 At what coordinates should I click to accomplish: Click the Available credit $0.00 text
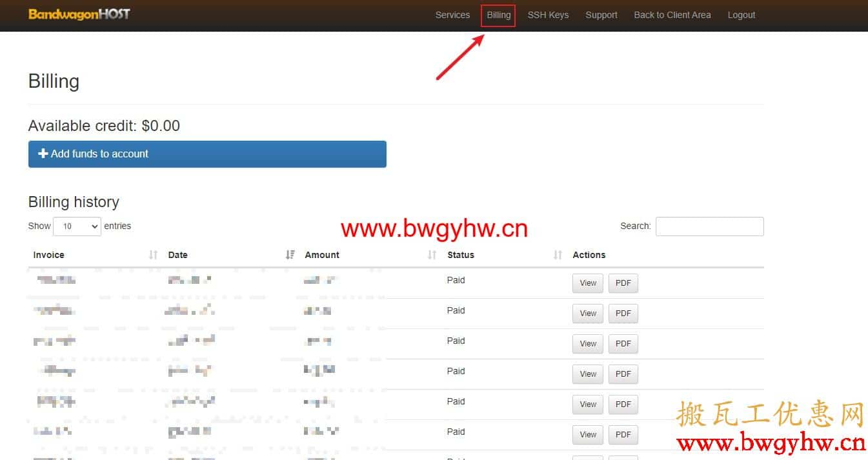[x=104, y=126]
